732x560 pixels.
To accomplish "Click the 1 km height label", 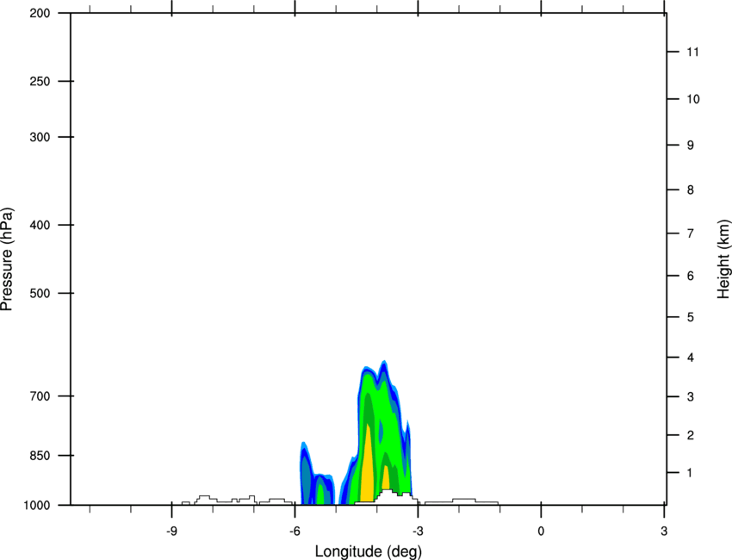I will 690,473.
